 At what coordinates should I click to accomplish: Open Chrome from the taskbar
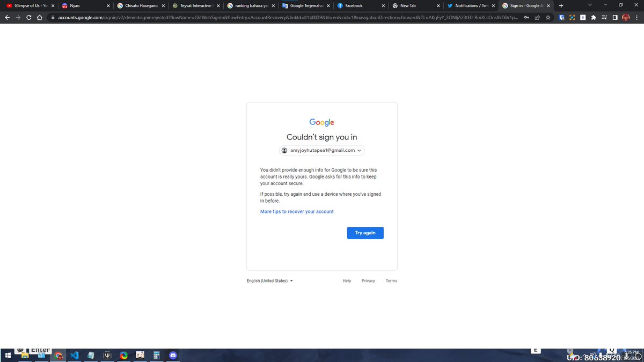click(x=58, y=356)
